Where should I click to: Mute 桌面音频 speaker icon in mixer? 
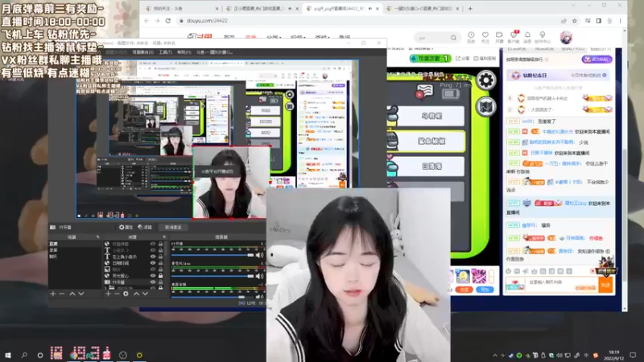pos(259,296)
